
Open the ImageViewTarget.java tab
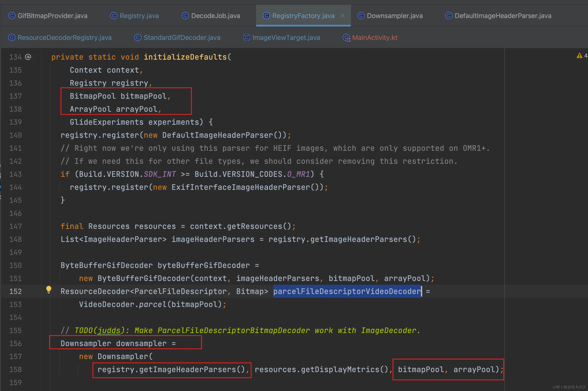(282, 37)
